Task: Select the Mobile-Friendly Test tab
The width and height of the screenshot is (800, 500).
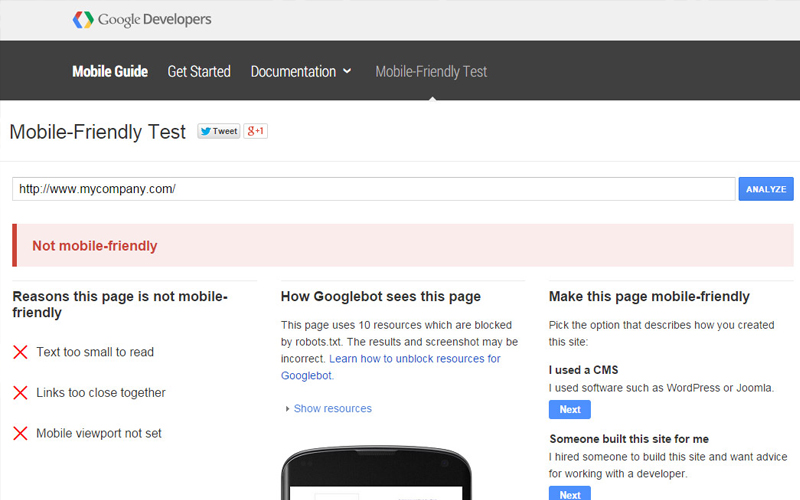Action: point(431,71)
